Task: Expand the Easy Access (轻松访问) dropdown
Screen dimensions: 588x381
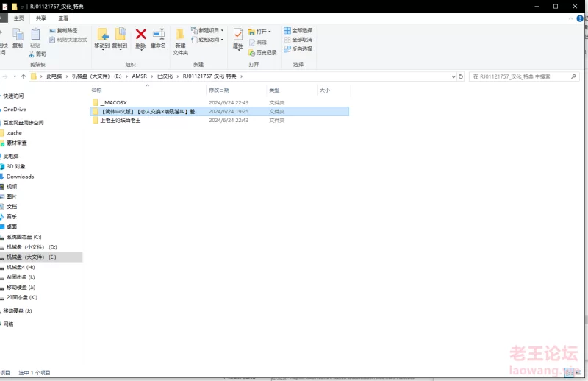Action: 208,40
